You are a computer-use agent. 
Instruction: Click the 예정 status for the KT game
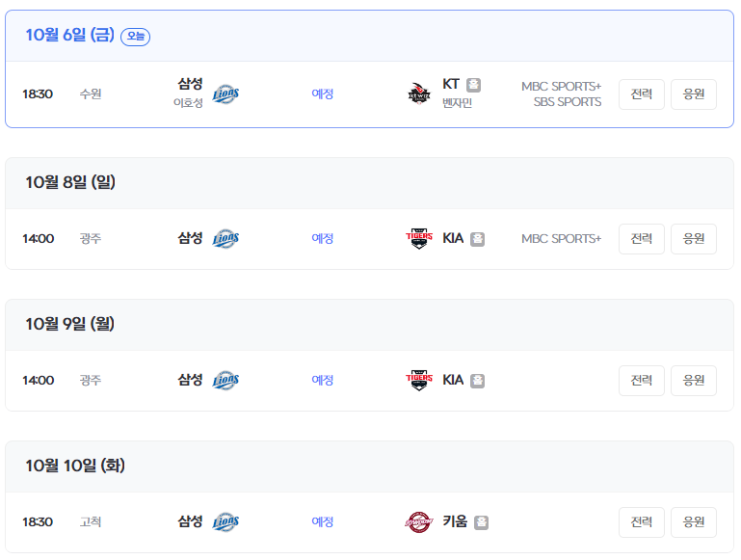point(322,93)
